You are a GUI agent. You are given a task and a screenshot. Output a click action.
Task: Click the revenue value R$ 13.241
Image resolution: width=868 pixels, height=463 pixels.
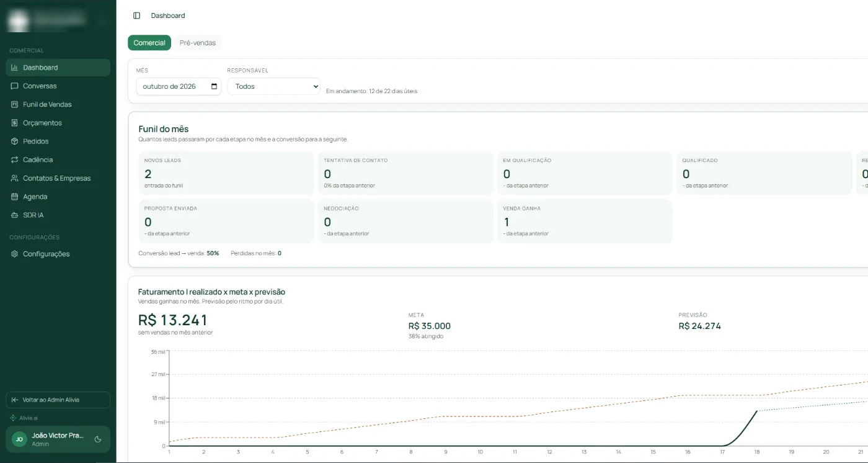coord(173,320)
